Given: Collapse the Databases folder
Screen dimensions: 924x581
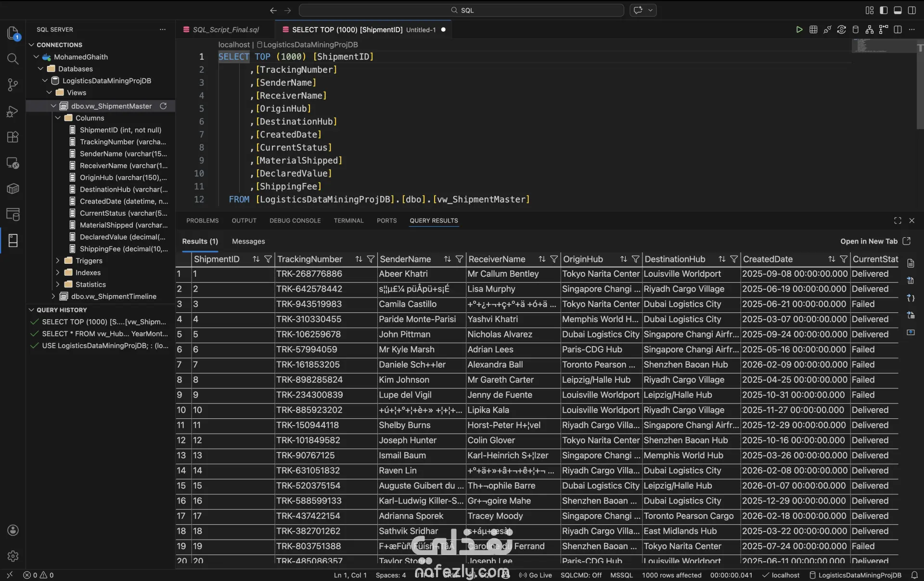Looking at the screenshot, I should coord(40,69).
